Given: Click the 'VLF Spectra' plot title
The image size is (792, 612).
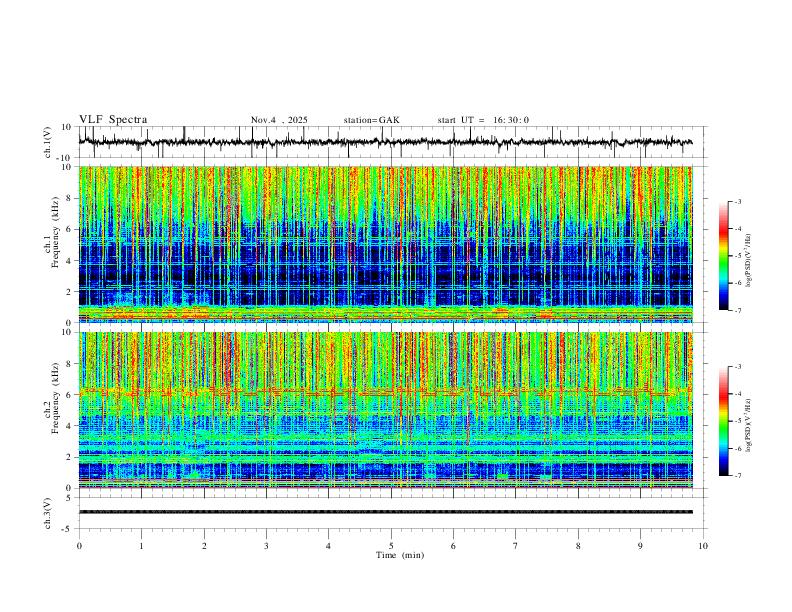Looking at the screenshot, I should pos(113,120).
